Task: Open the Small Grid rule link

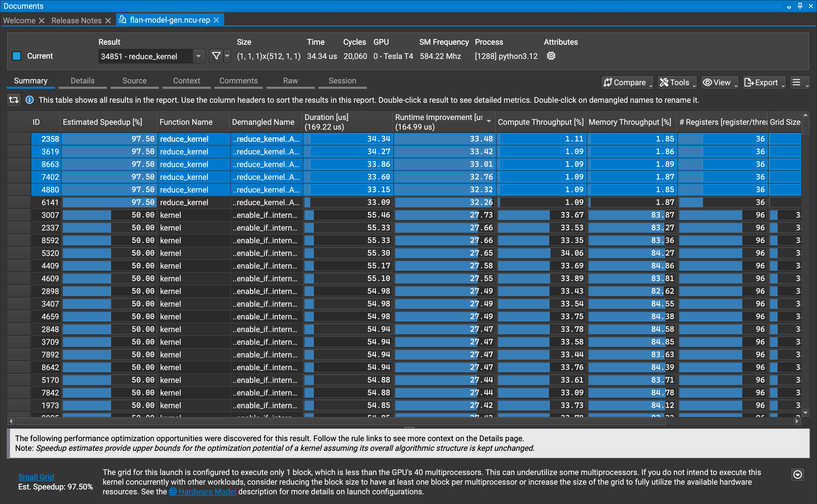Action: coord(36,477)
